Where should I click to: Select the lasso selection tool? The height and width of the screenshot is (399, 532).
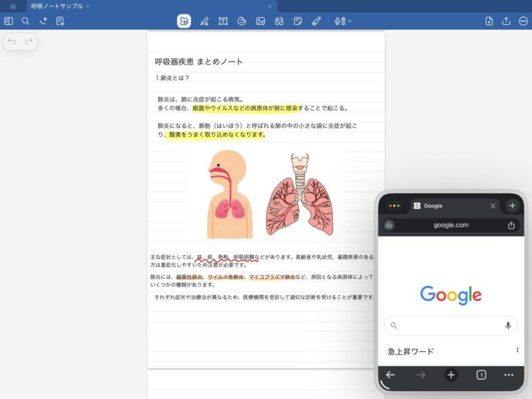click(184, 21)
